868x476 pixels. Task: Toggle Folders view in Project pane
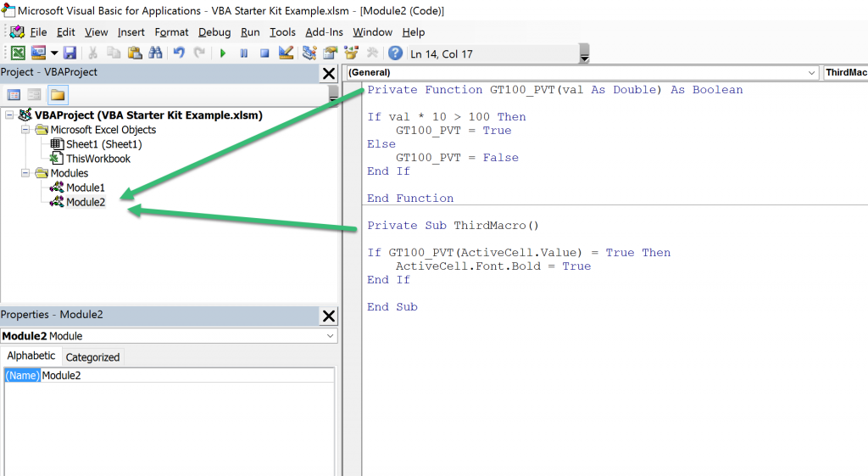pos(58,95)
